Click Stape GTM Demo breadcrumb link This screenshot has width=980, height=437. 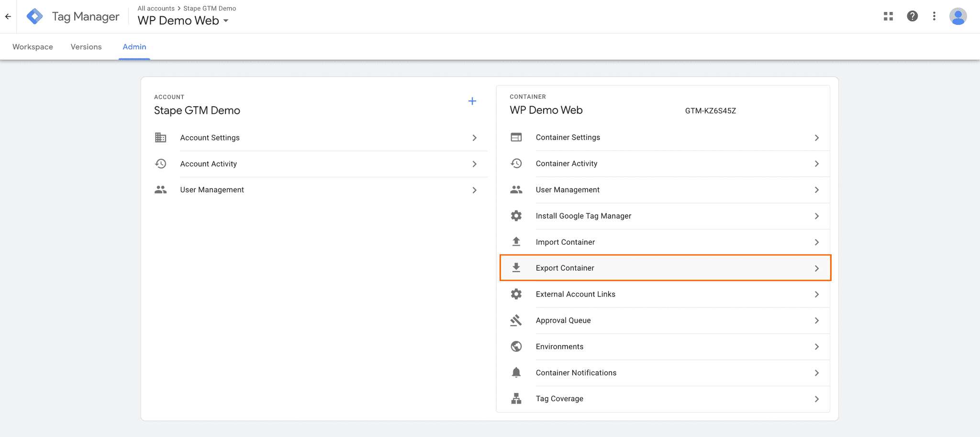click(210, 8)
